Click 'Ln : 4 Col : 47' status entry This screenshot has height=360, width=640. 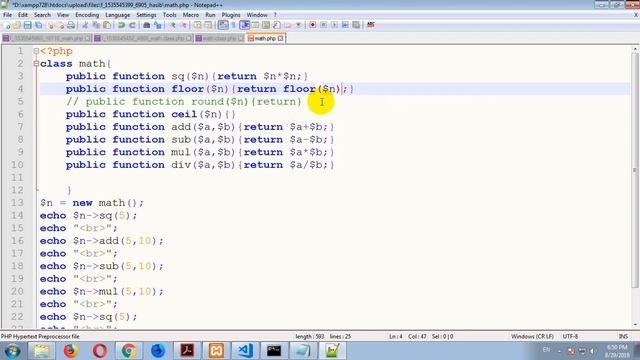[x=408, y=337]
